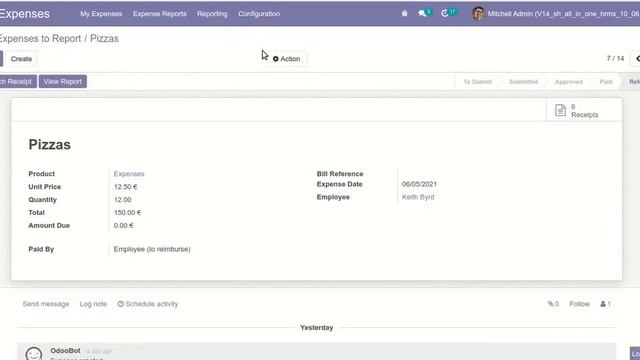Click the 0 Receipts stat button
640x360 pixels.
584,110
